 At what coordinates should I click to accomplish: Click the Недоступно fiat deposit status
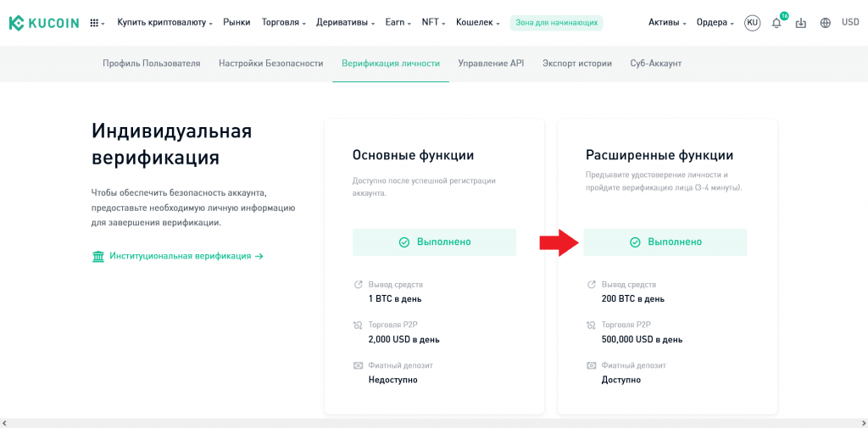392,380
